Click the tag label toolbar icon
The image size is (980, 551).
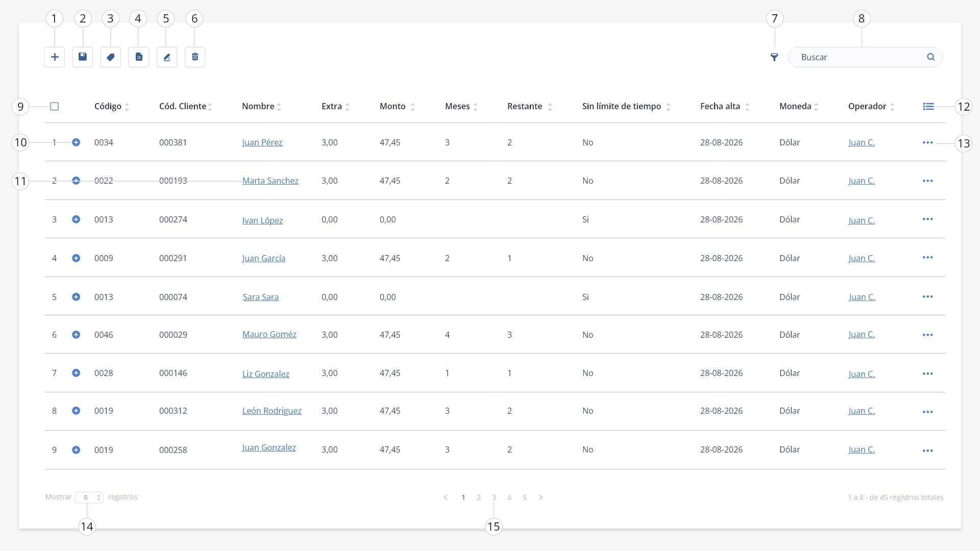[x=111, y=57]
